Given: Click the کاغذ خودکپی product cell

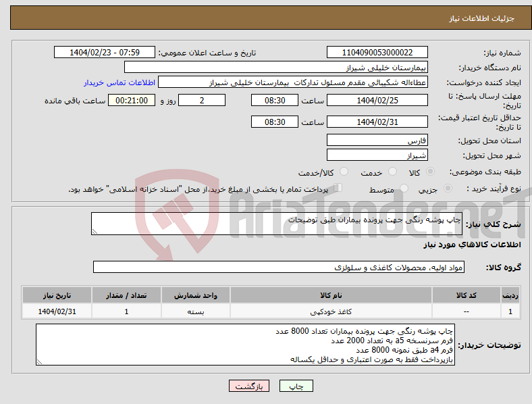Looking at the screenshot, I should tap(331, 311).
